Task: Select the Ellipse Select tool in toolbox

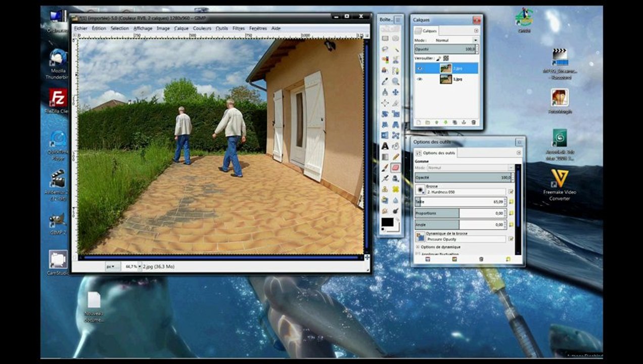Action: (x=396, y=38)
